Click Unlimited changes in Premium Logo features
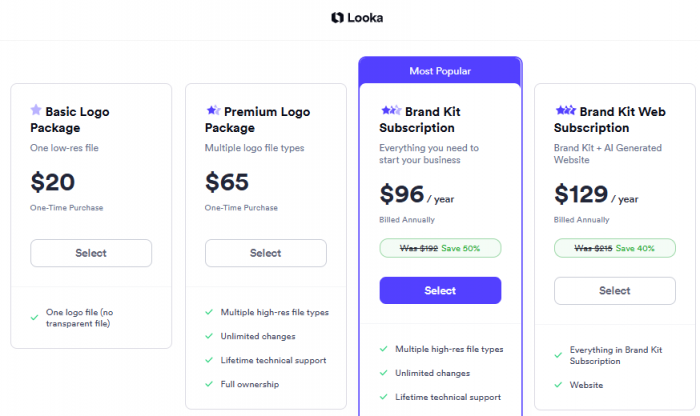The height and width of the screenshot is (416, 700). pyautogui.click(x=258, y=336)
